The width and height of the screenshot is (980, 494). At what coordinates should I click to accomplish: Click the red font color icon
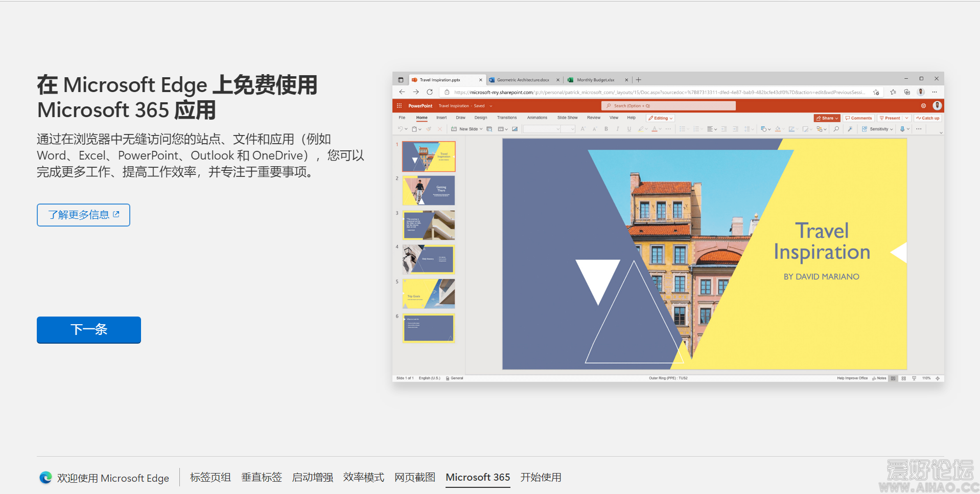tap(655, 129)
